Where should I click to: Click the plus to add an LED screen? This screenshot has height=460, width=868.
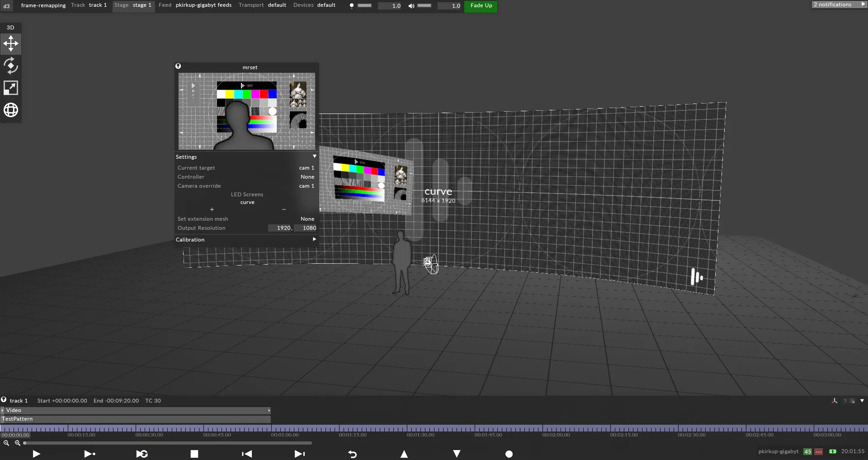tap(212, 209)
